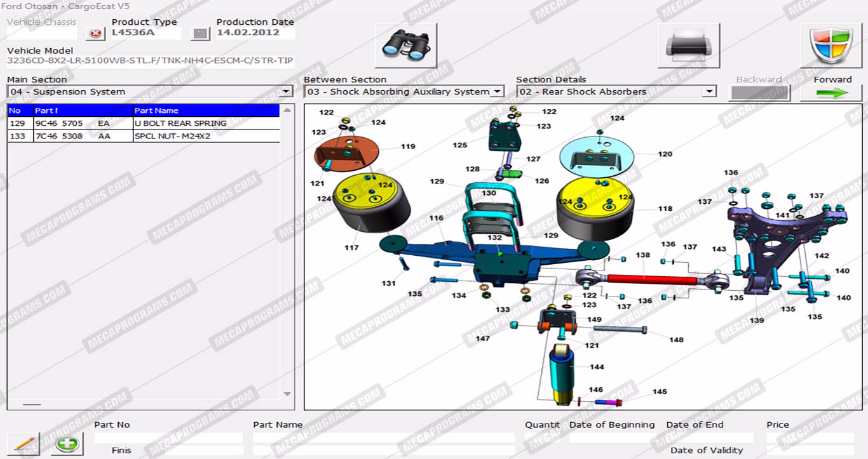Select the U BOLT REAR SPRING row
The image size is (868, 459).
click(143, 123)
